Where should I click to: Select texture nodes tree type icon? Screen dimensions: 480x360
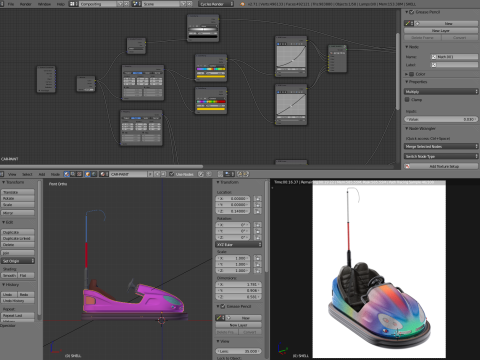point(79,174)
